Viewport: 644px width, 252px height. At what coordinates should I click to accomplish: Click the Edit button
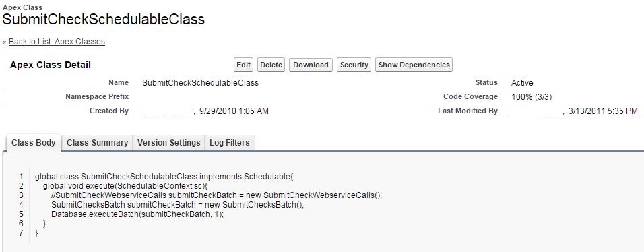[243, 65]
